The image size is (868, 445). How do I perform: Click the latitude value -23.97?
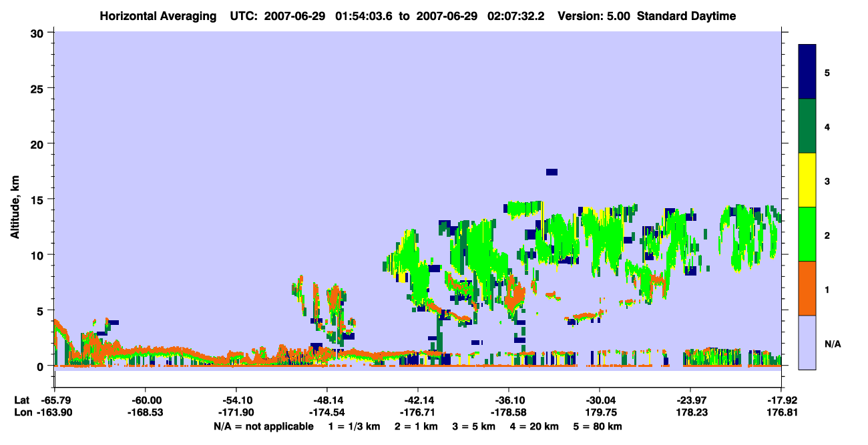[x=690, y=400]
